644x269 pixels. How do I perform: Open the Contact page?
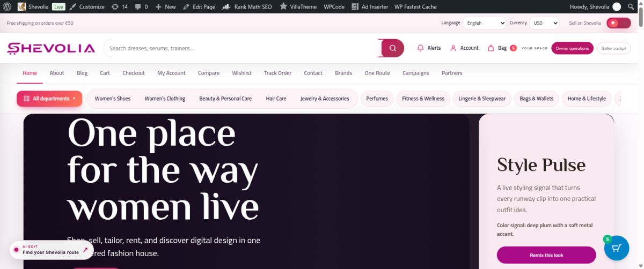tap(313, 73)
